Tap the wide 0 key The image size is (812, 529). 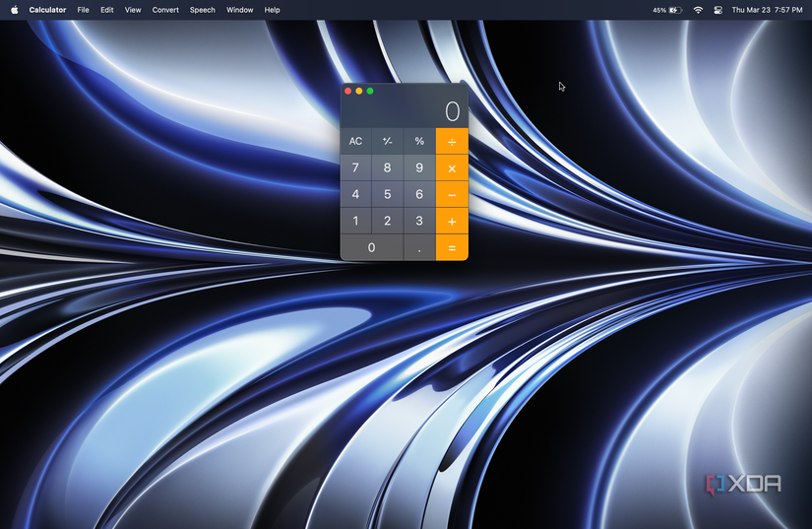[371, 247]
